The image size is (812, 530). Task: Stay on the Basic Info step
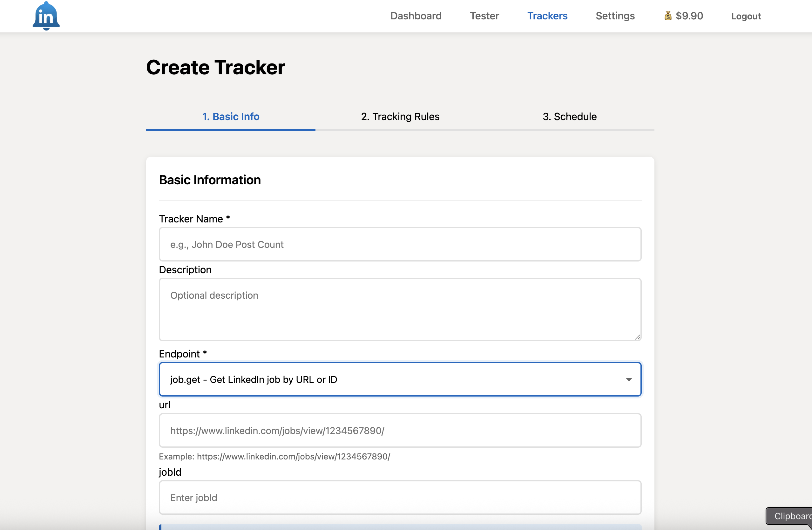pyautogui.click(x=231, y=116)
